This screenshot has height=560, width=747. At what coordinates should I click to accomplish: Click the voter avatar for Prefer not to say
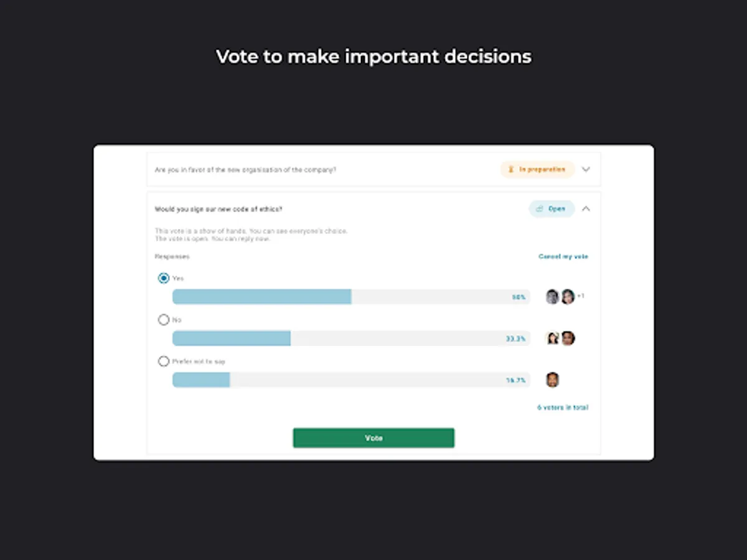point(552,380)
